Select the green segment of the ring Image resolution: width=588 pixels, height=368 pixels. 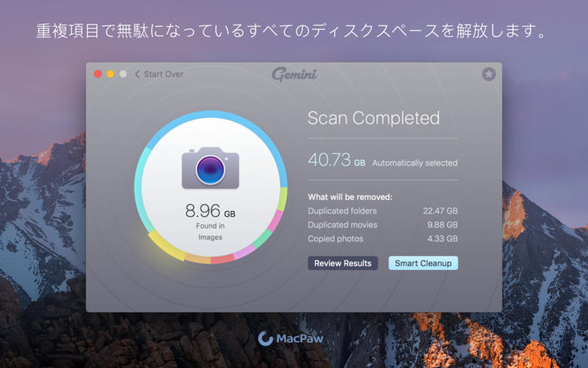tap(262, 238)
